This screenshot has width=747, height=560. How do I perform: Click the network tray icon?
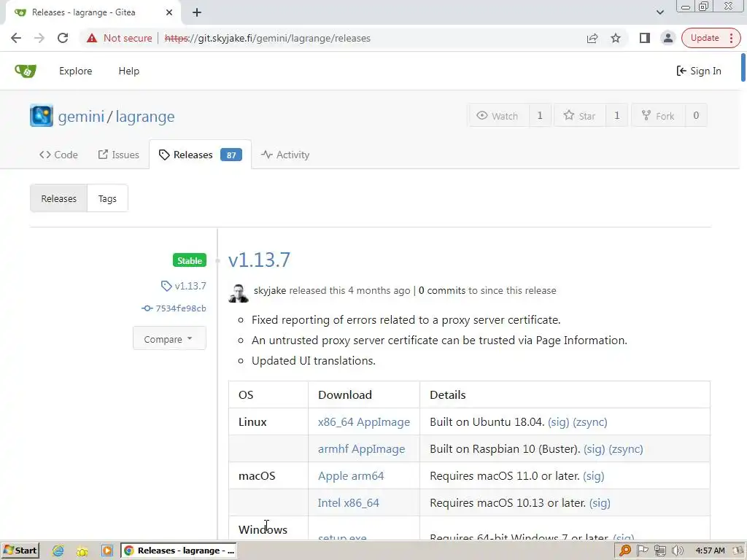[659, 551]
